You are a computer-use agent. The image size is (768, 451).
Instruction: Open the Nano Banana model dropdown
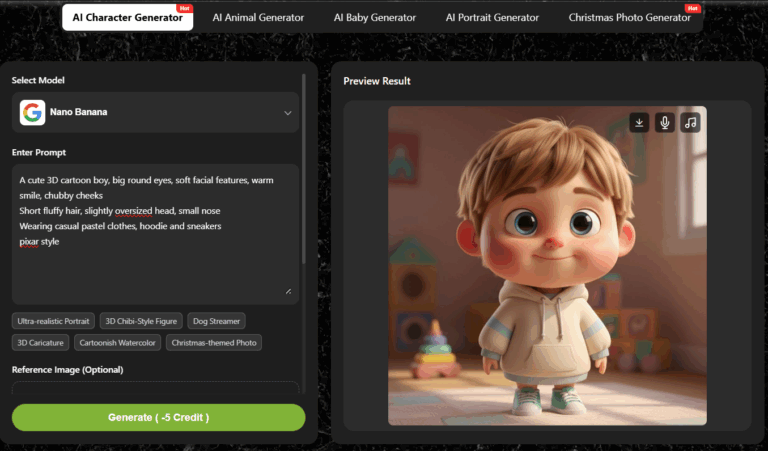tap(155, 112)
